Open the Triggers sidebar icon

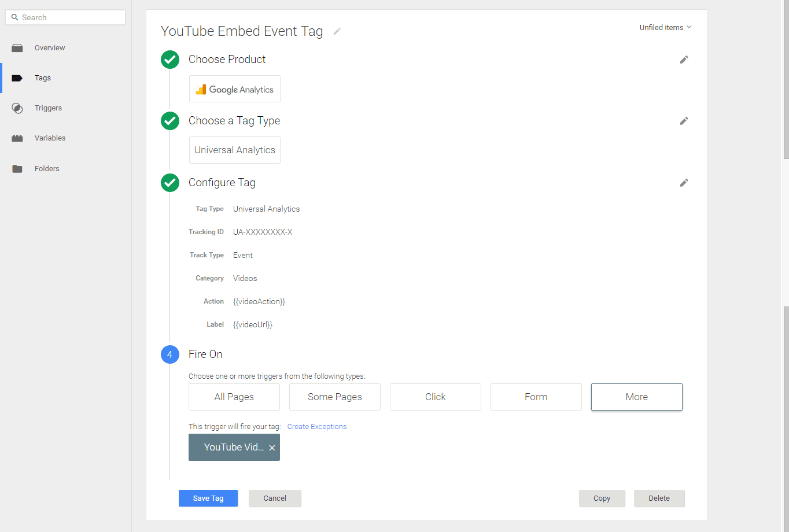17,108
